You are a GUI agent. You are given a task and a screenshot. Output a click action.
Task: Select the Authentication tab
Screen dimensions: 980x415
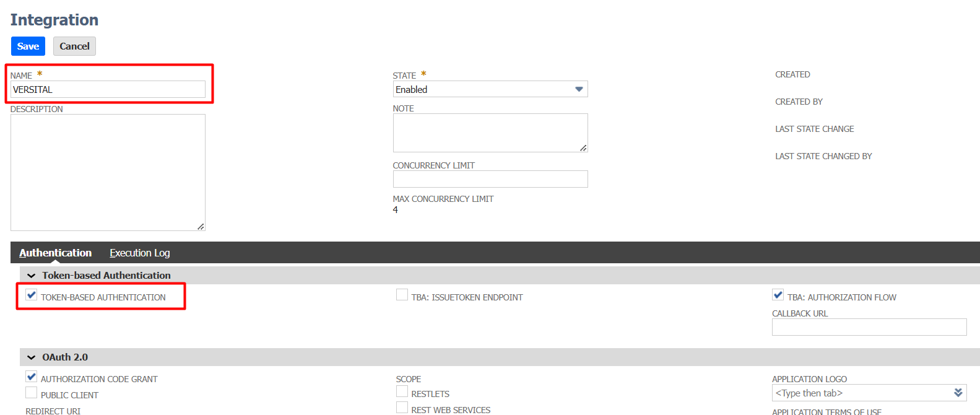(55, 253)
